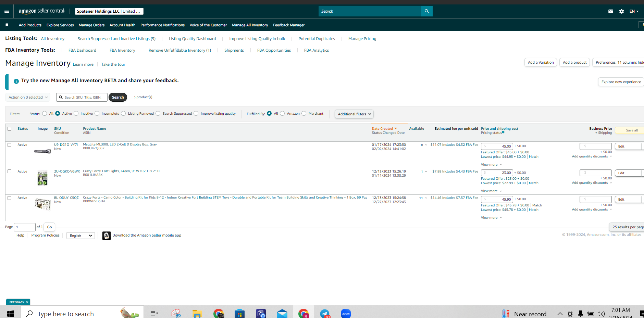Click the info icon in BETA banner
This screenshot has height=318, width=644.
coord(16,81)
